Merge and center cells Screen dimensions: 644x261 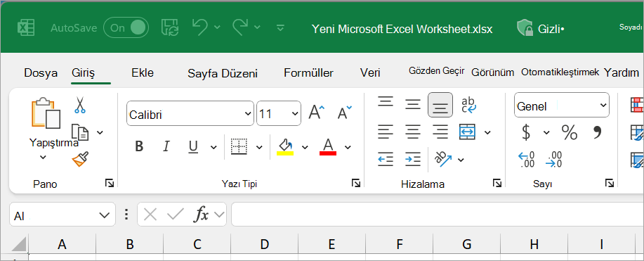[468, 132]
